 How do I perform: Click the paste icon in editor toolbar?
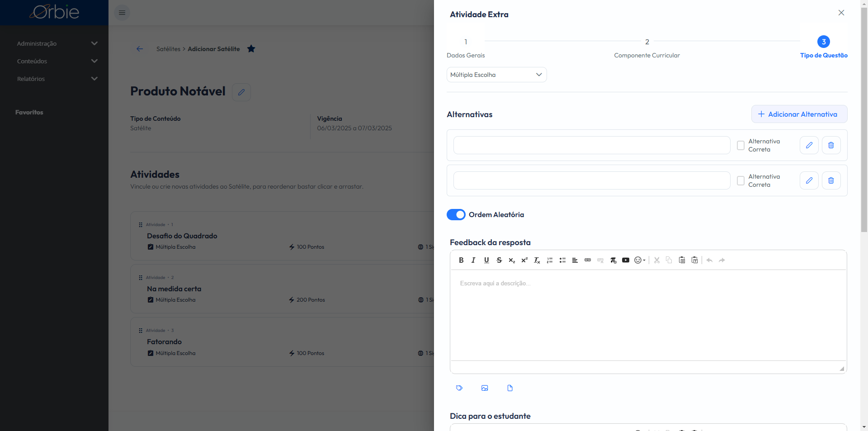pyautogui.click(x=682, y=260)
